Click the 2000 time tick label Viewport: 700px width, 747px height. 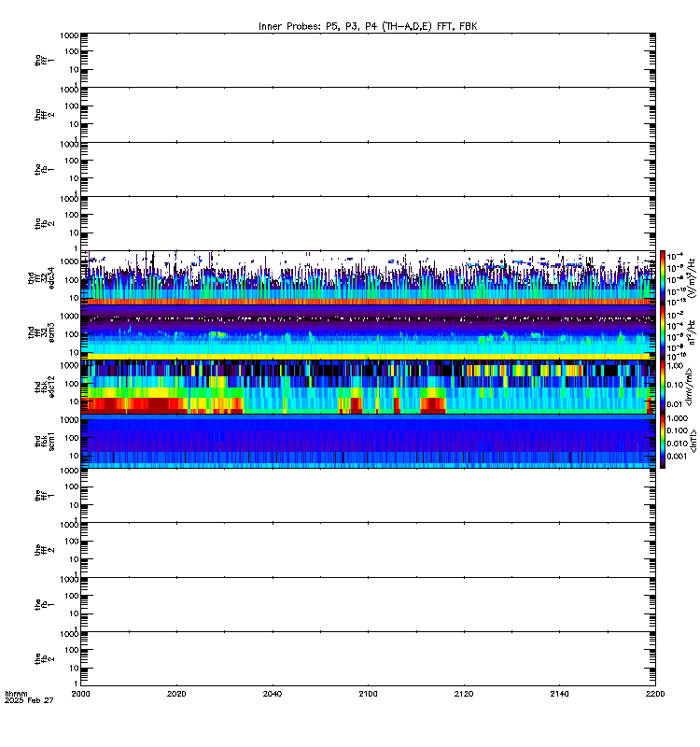pos(80,694)
